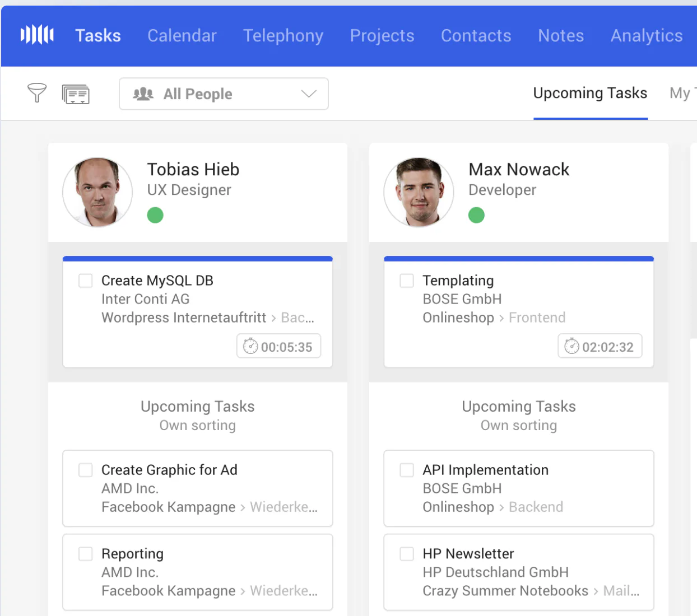Check the API Implementation checkbox

(406, 470)
